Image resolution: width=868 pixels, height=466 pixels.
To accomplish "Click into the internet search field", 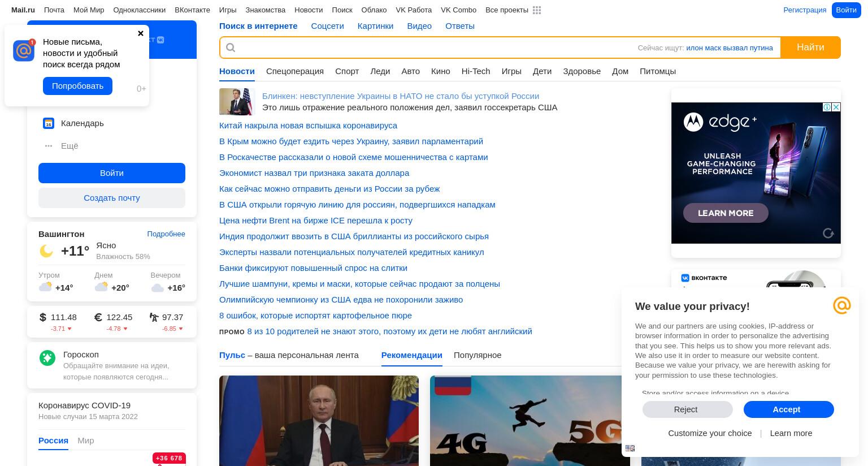I will pos(435,48).
